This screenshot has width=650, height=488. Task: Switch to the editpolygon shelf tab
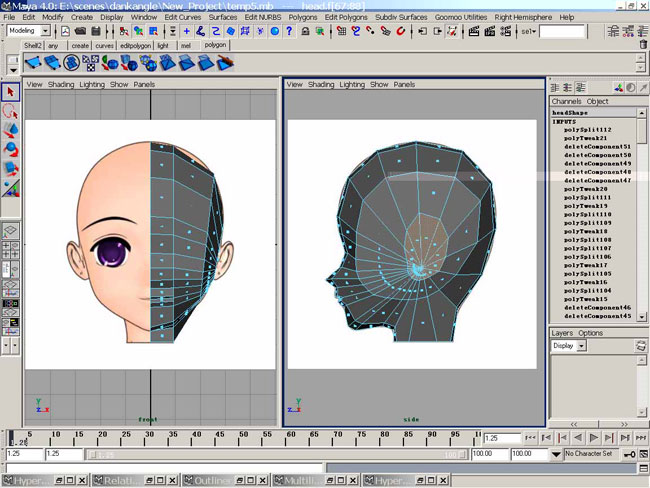(x=135, y=46)
